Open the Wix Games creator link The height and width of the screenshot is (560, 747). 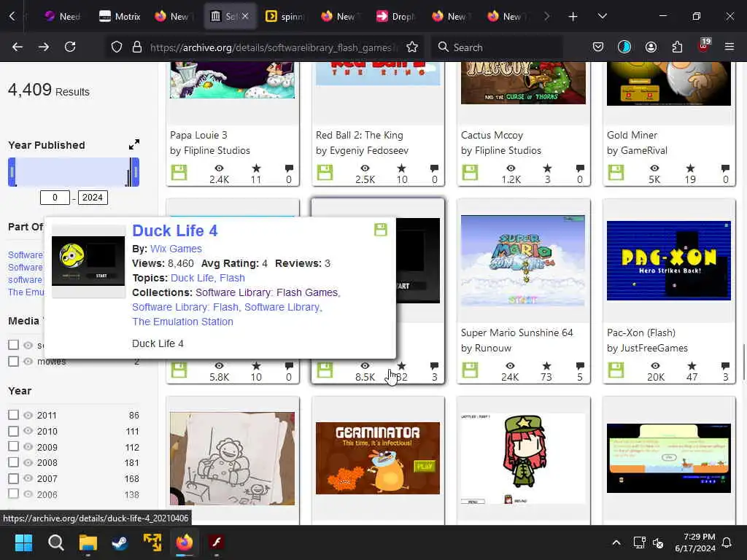[176, 249]
